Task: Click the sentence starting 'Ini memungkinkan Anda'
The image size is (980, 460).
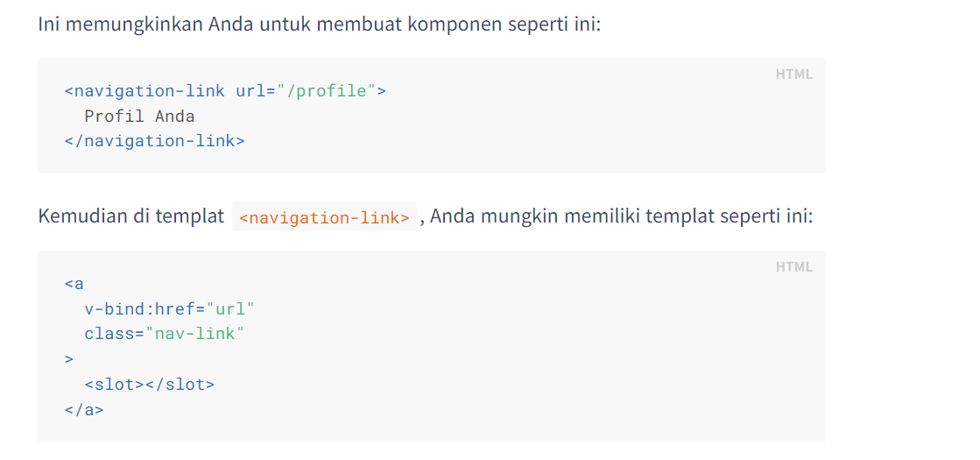Action: (319, 24)
